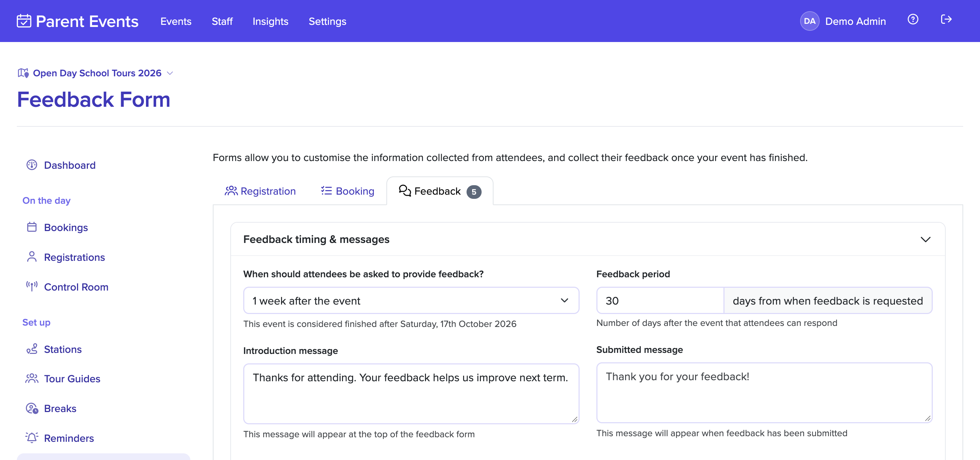The image size is (980, 460).
Task: Open the Stations setup link
Action: pos(63,349)
